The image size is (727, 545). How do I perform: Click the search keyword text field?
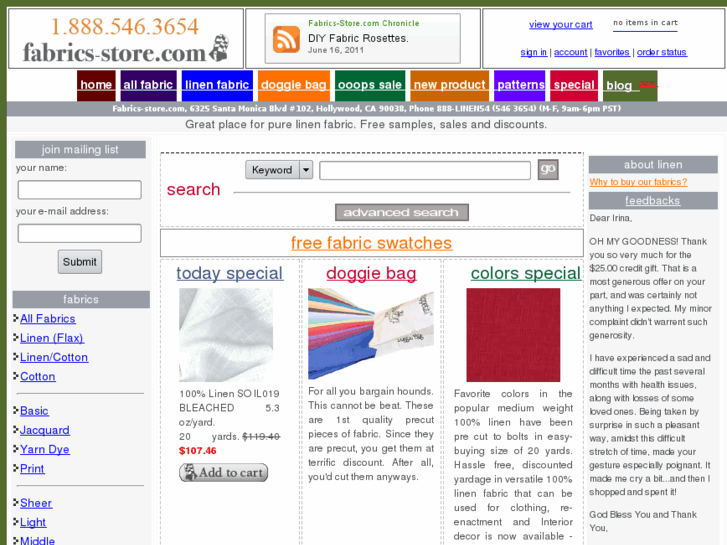coord(425,170)
